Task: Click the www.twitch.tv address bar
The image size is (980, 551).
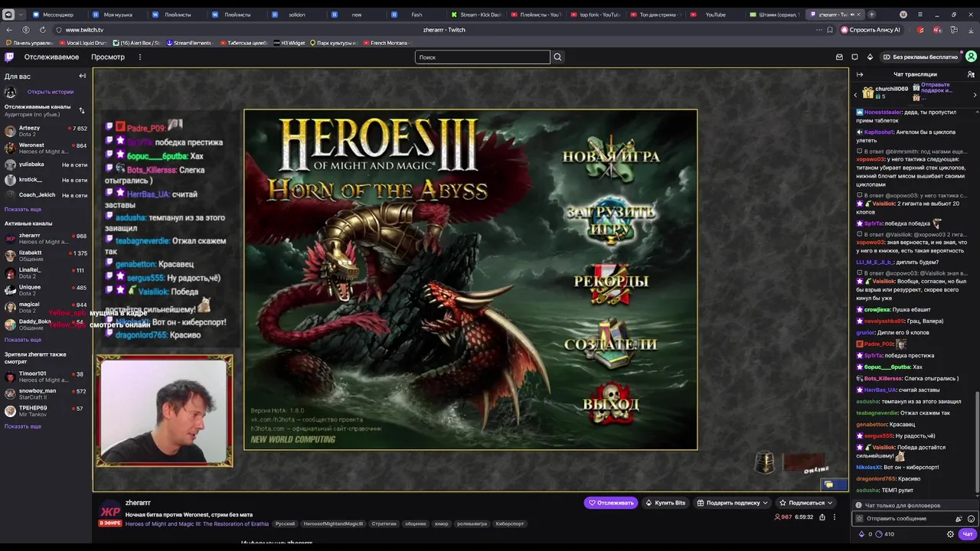Action: [84, 30]
